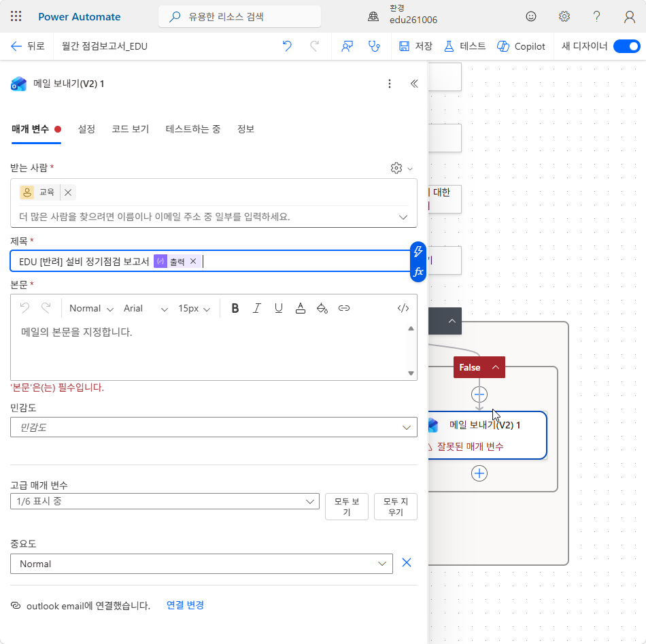This screenshot has width=646, height=644.
Task: Save the flow with 저장
Action: [x=415, y=46]
